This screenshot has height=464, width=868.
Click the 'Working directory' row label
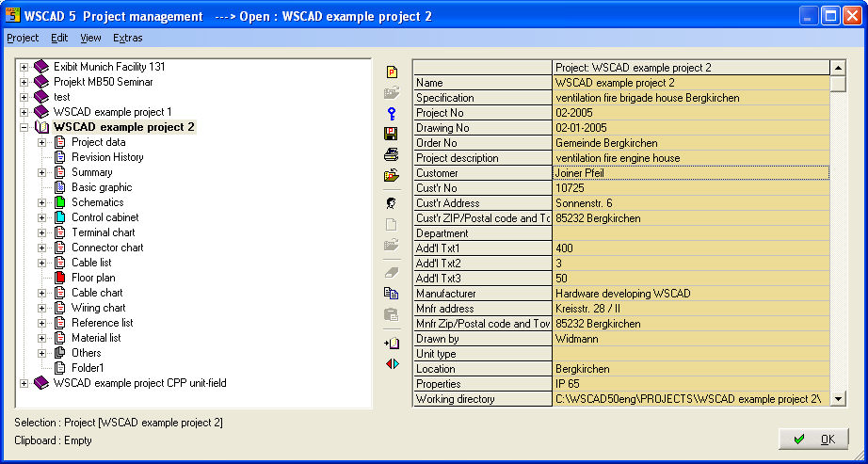[482, 399]
